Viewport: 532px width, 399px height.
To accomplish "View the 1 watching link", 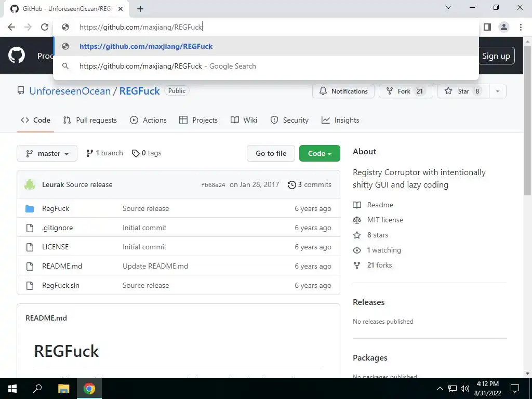I will (x=377, y=250).
